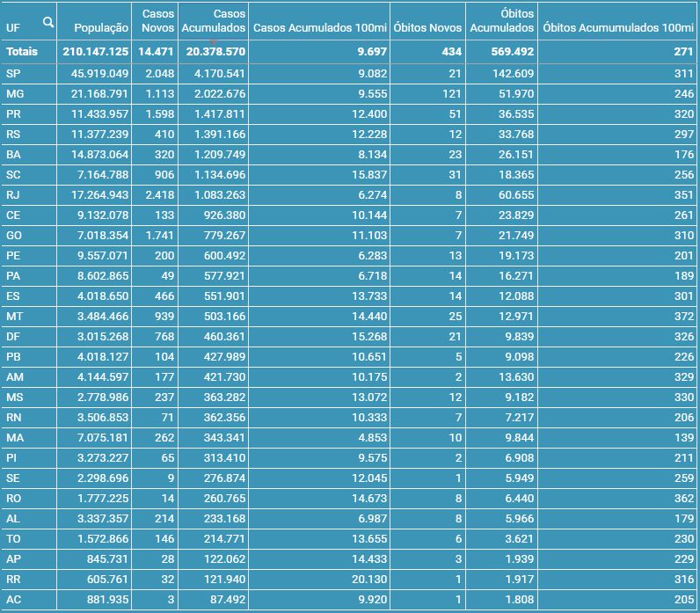Select the MG state row label

click(x=15, y=93)
